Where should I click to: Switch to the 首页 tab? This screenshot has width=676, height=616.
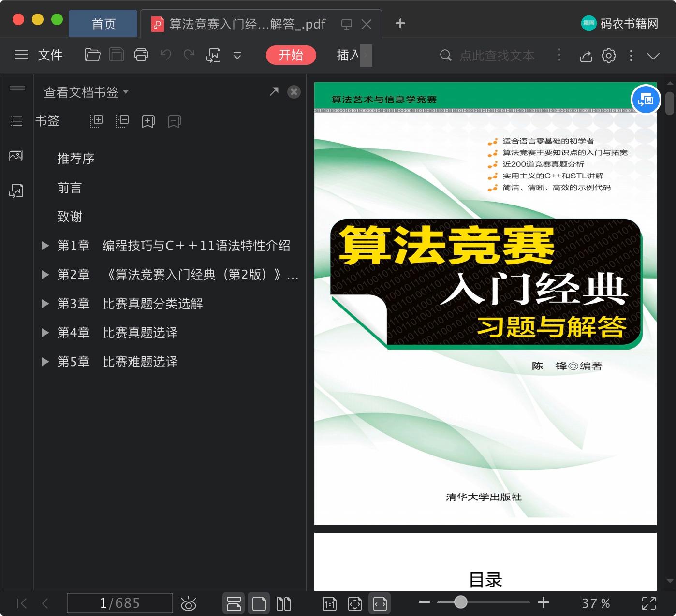click(x=103, y=24)
